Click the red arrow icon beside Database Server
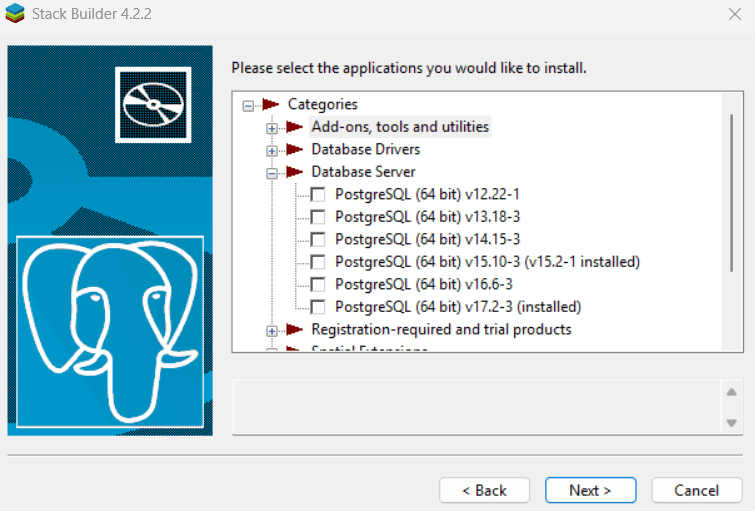The height and width of the screenshot is (511, 755). pyautogui.click(x=294, y=172)
